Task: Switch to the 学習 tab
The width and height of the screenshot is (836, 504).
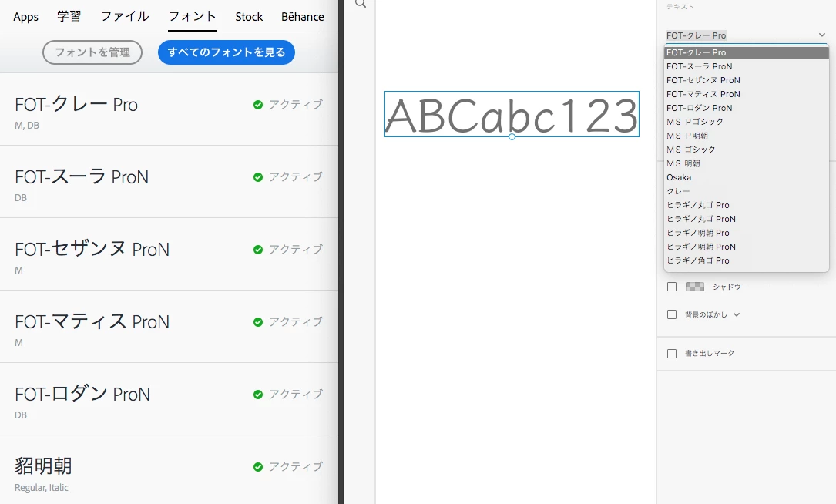Action: (69, 16)
